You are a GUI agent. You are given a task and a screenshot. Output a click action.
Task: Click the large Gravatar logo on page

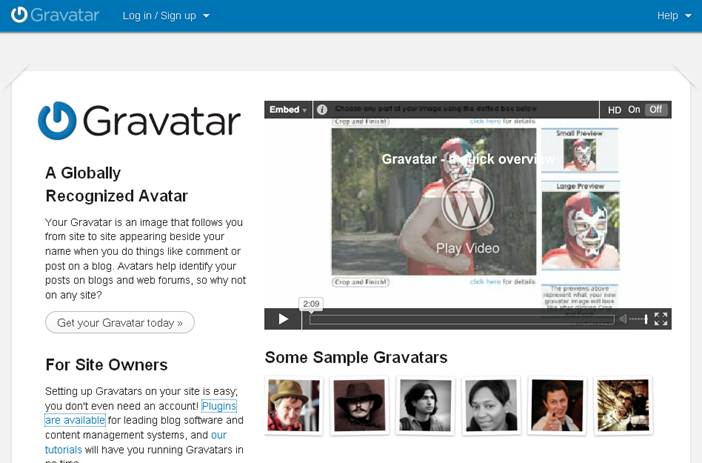click(x=139, y=121)
